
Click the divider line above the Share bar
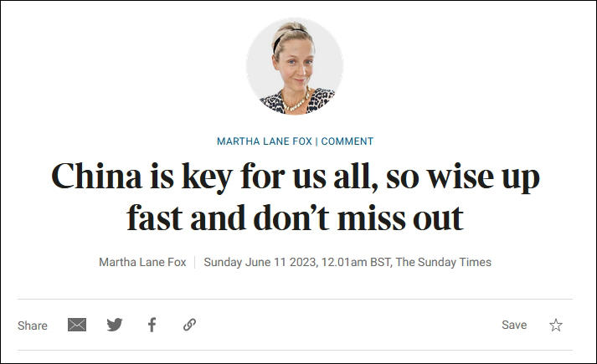click(295, 299)
